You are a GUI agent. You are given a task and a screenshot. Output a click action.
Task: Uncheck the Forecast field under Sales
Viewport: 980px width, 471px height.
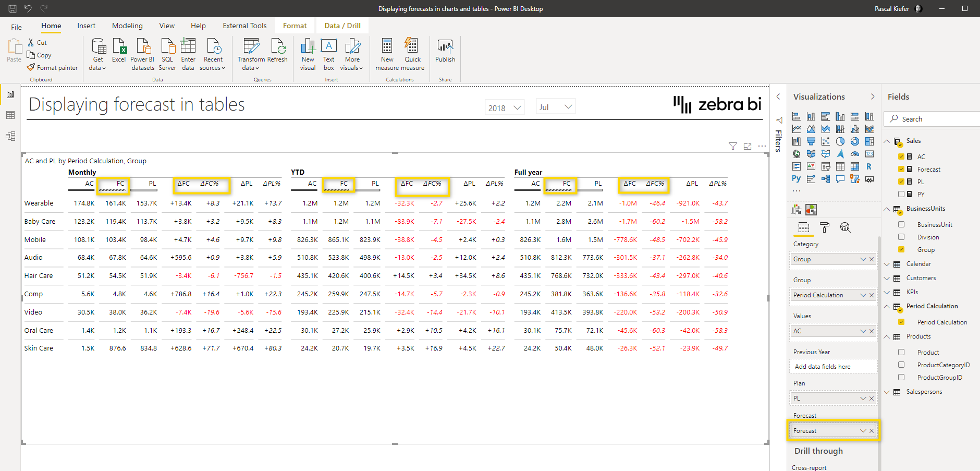pos(901,169)
